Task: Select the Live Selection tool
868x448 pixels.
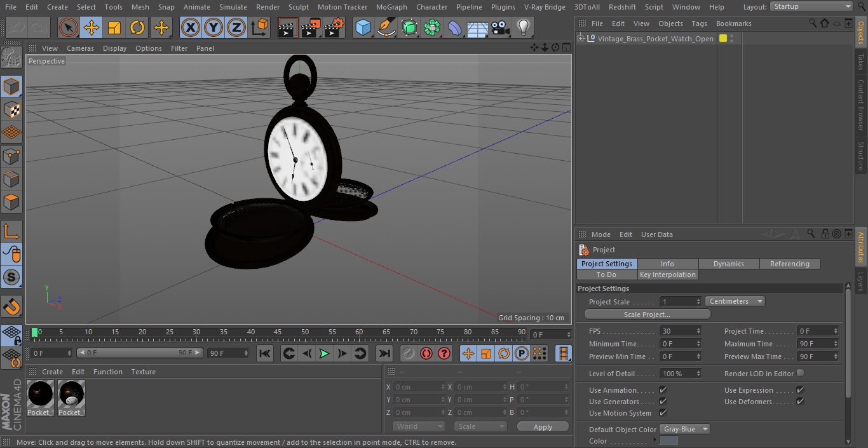Action: click(68, 27)
